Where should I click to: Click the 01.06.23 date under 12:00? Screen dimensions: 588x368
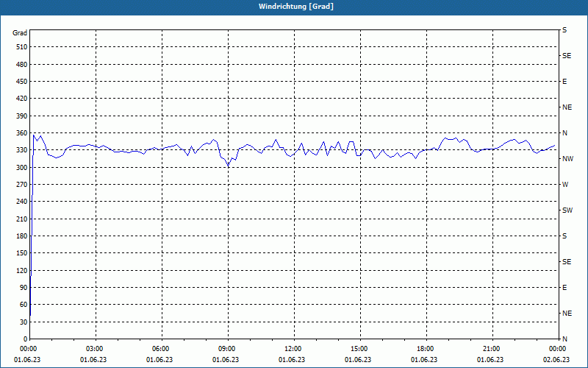(x=292, y=359)
